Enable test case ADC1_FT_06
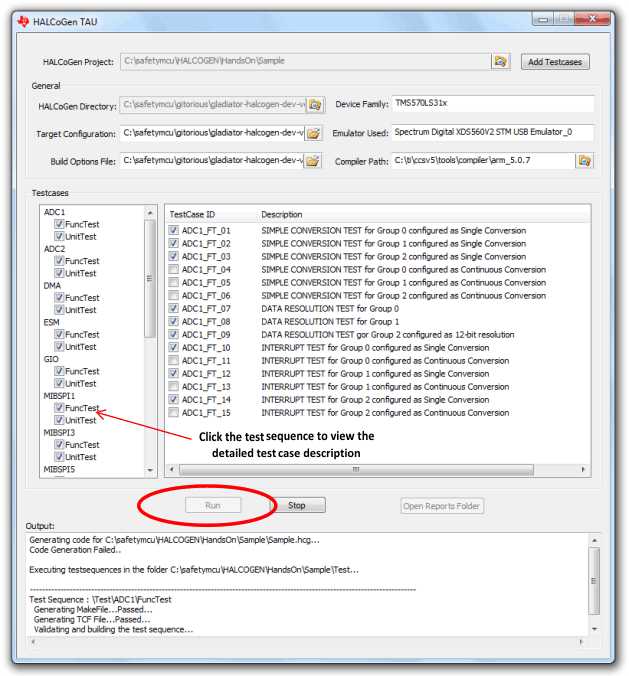 pos(173,295)
